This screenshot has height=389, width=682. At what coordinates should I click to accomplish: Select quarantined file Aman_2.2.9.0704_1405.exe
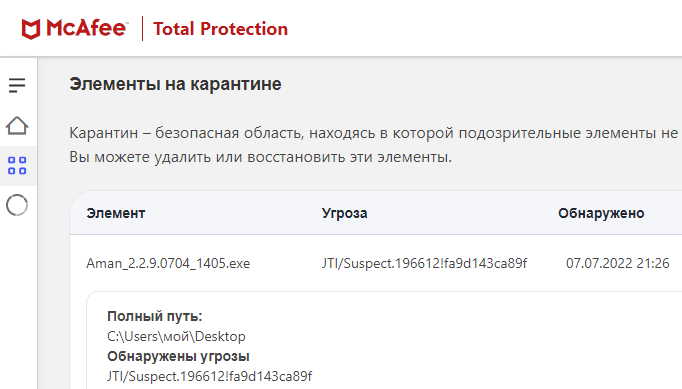click(x=168, y=263)
